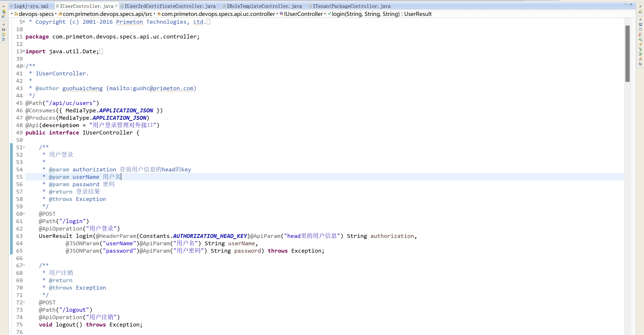Open the green tree hierarchy icon

click(640, 49)
